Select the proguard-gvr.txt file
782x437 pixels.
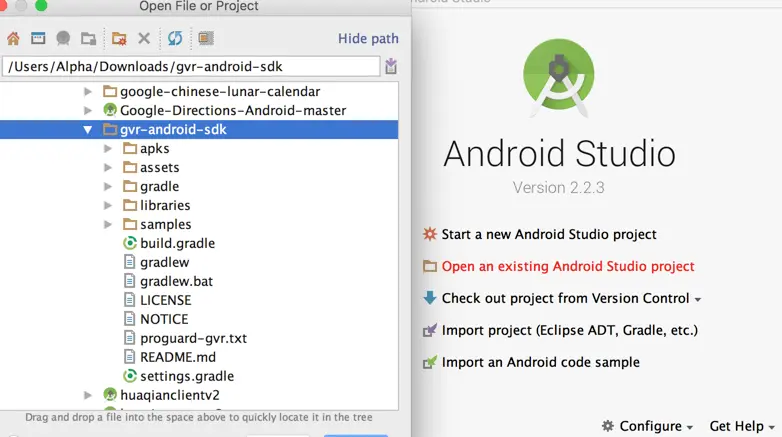coord(194,338)
